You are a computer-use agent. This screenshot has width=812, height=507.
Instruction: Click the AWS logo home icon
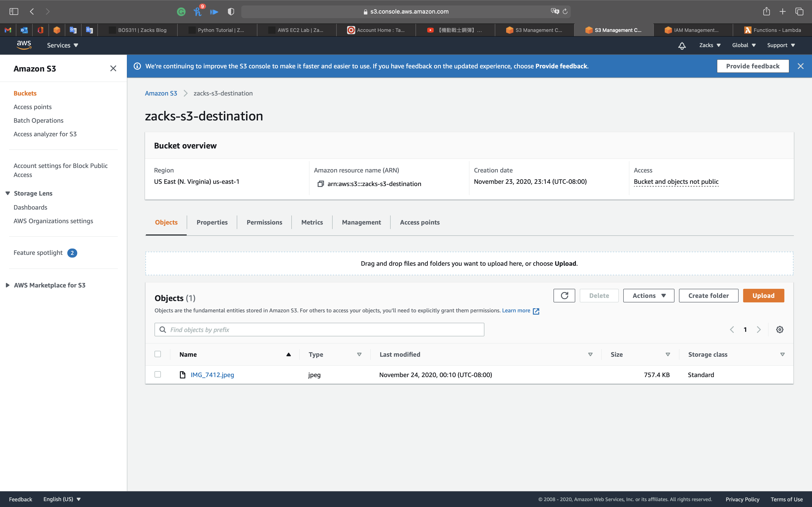click(x=24, y=45)
